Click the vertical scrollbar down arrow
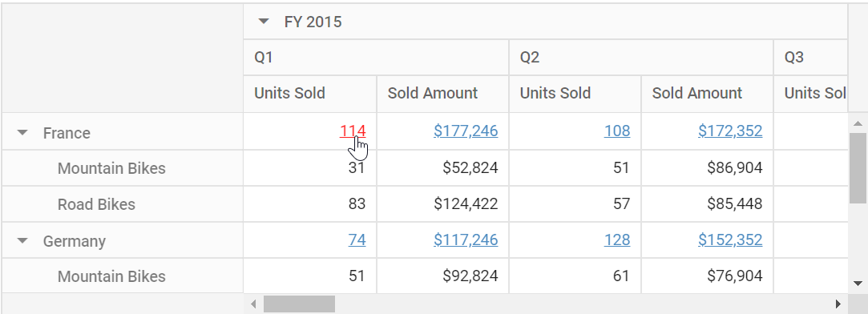The image size is (868, 314). 858,284
